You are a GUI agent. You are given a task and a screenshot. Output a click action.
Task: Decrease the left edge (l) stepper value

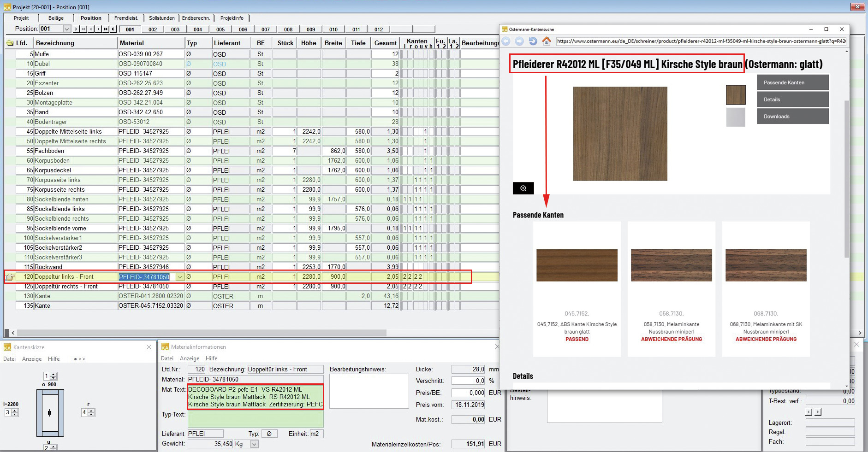pos(15,415)
